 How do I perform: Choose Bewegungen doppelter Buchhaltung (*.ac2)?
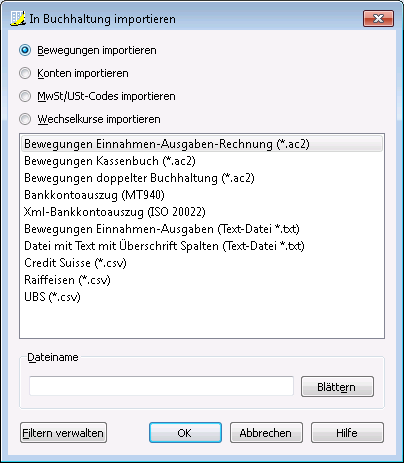pos(202,178)
